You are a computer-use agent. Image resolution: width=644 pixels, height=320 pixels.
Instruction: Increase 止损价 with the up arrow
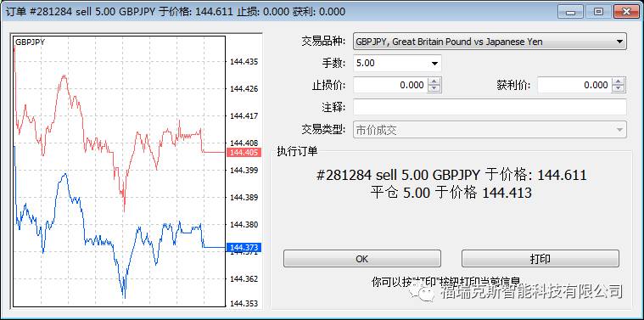pyautogui.click(x=434, y=81)
